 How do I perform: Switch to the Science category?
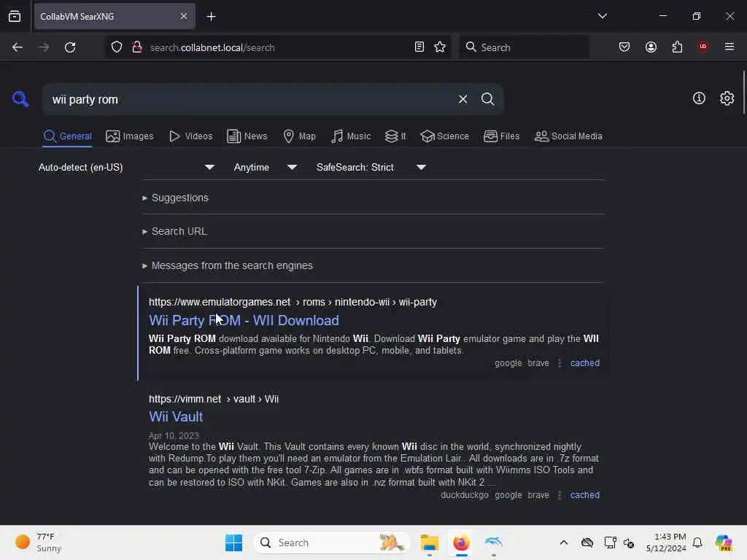point(445,136)
